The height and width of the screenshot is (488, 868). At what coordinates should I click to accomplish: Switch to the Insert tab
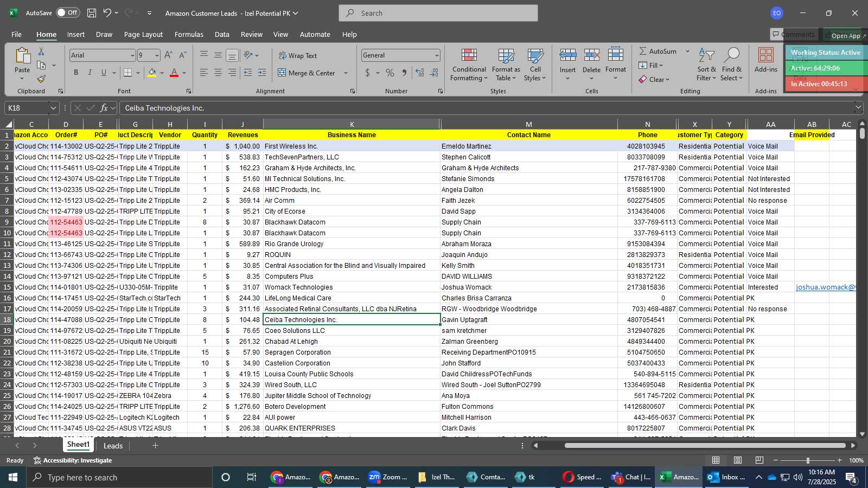[x=76, y=34]
